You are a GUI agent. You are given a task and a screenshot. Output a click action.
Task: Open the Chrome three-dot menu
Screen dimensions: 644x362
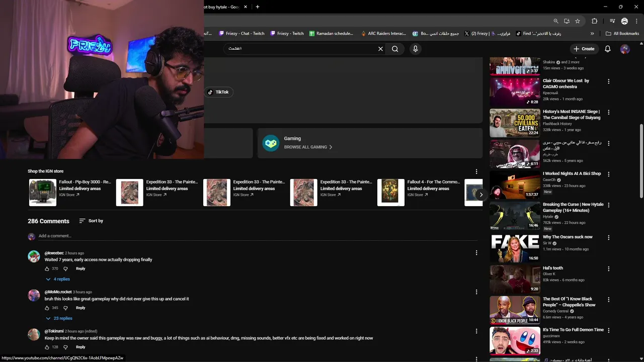(636, 21)
